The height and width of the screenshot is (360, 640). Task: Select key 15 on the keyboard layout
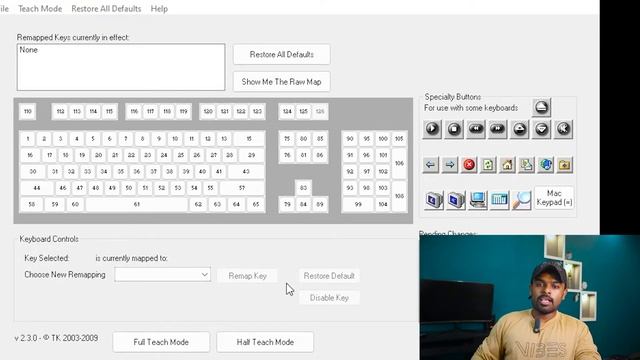coord(249,139)
